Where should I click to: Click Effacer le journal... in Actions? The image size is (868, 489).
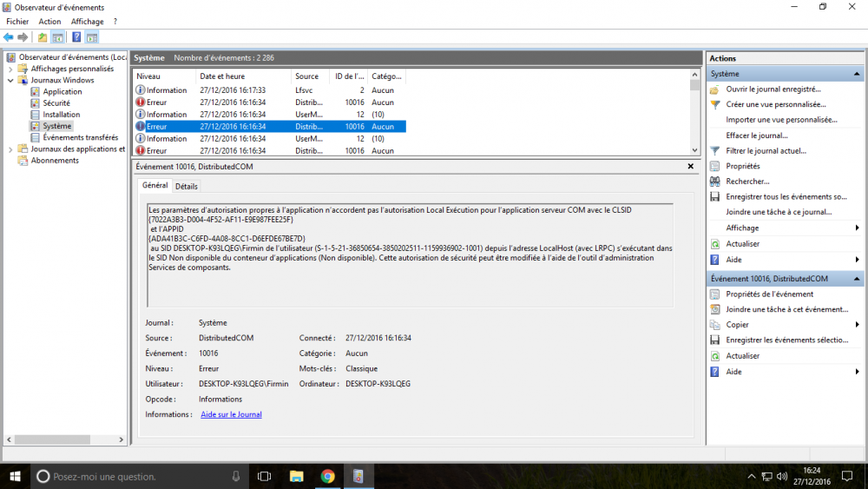pos(757,135)
